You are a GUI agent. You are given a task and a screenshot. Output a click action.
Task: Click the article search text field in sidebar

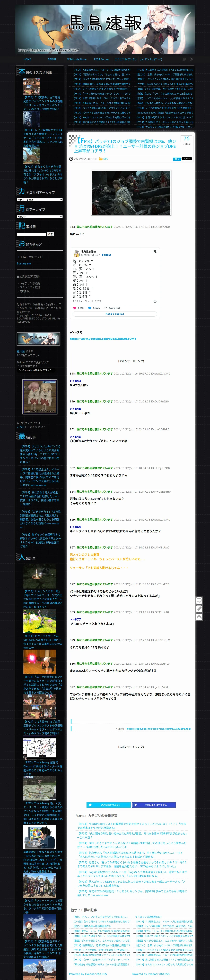point(31,234)
